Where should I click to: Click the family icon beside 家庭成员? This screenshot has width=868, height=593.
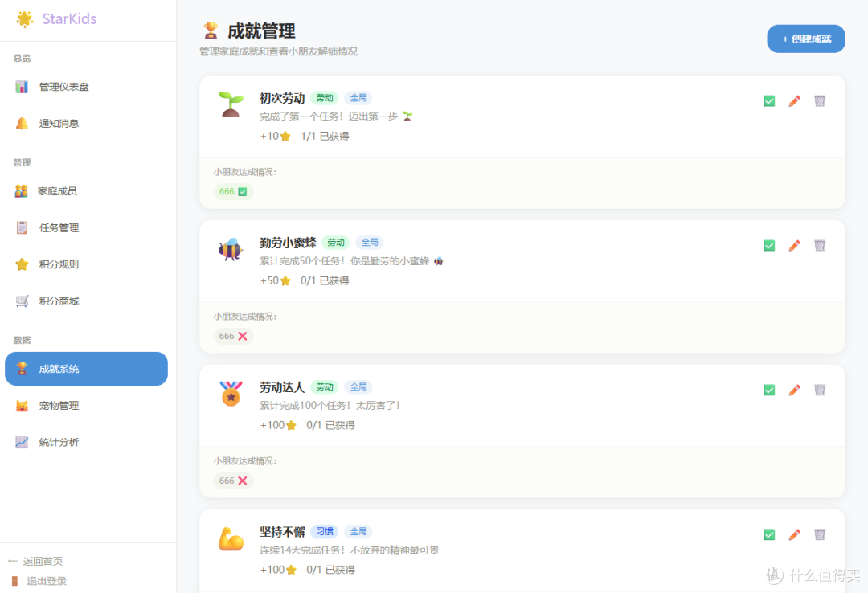pyautogui.click(x=21, y=191)
